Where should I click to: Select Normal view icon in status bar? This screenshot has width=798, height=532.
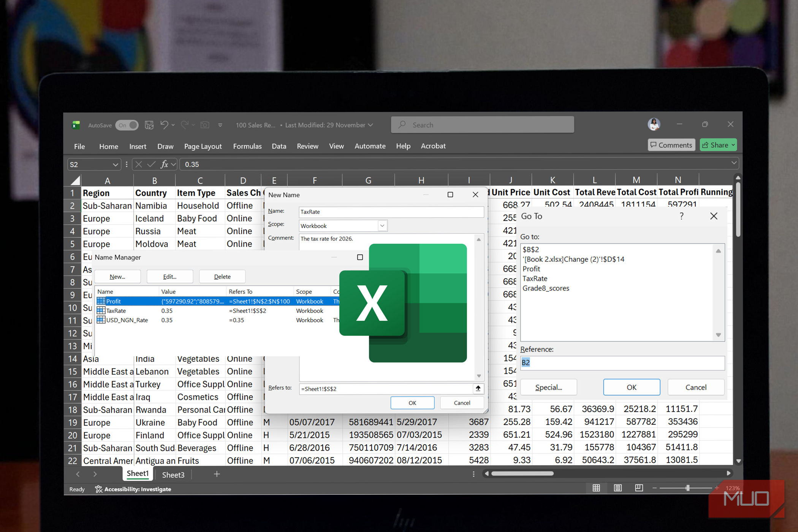pyautogui.click(x=596, y=488)
